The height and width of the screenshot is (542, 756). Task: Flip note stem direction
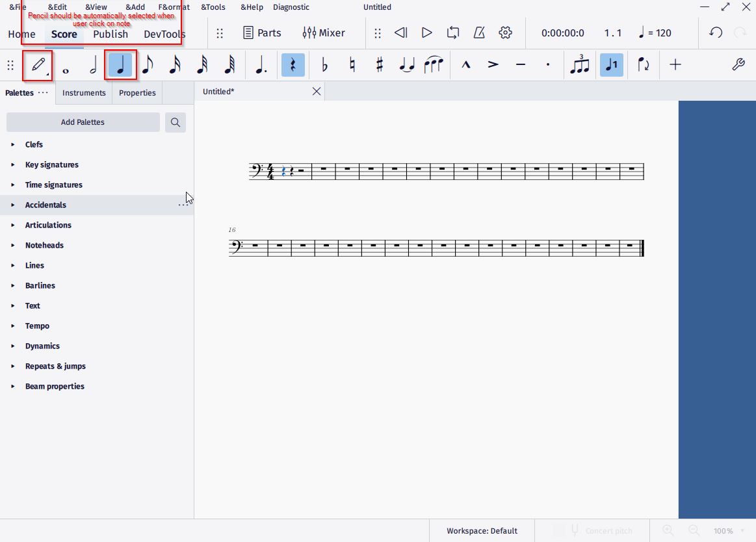point(643,65)
